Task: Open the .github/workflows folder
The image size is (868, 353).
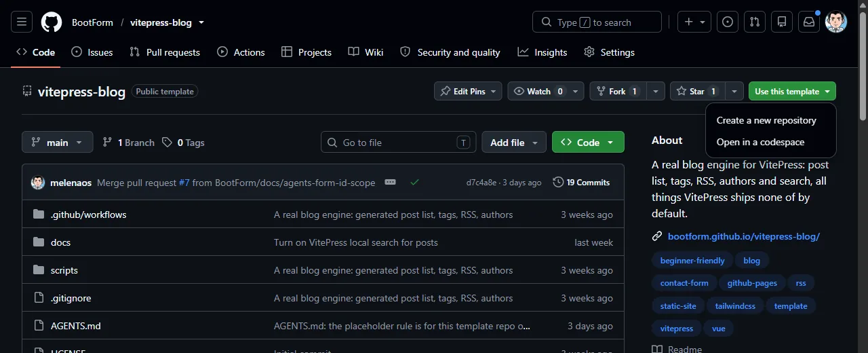Action: tap(88, 215)
